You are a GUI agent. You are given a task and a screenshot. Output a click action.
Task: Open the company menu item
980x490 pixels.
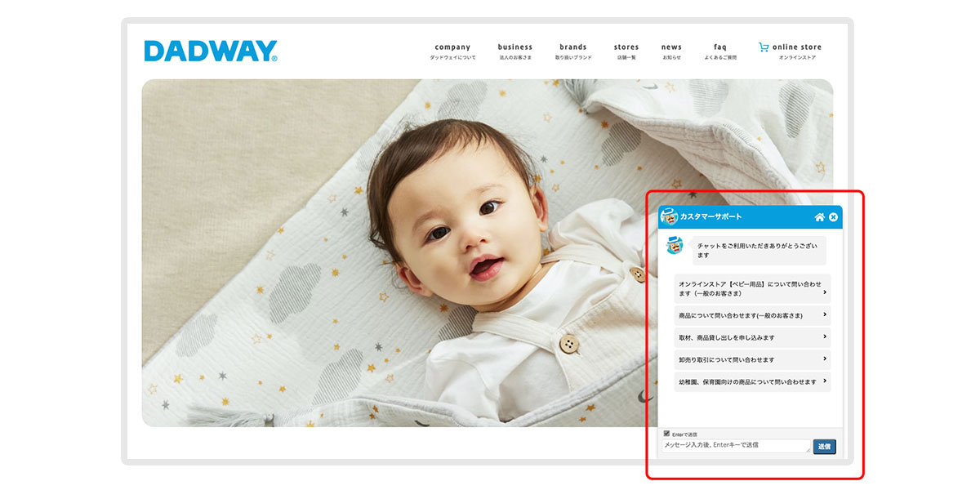[x=452, y=51]
